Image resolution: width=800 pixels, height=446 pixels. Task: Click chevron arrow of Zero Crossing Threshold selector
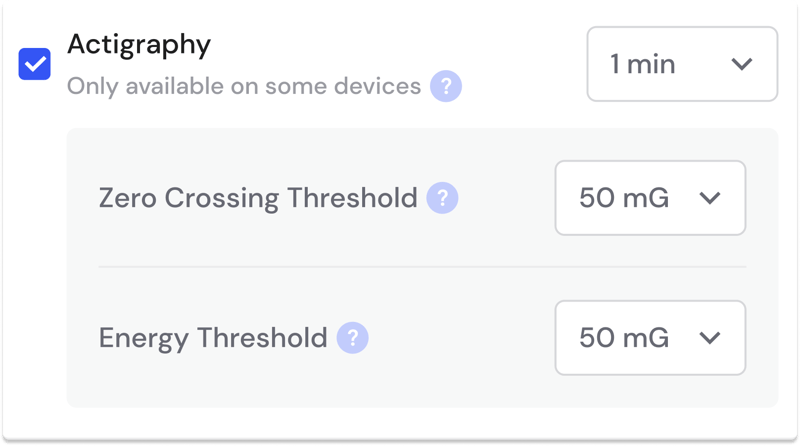pos(709,198)
